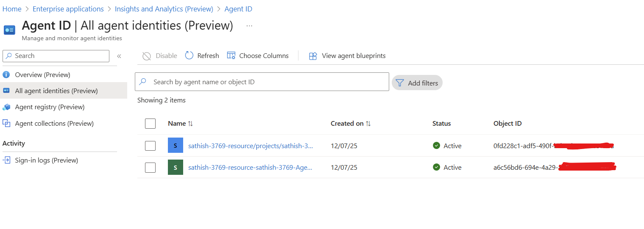Image resolution: width=644 pixels, height=229 pixels.
Task: Sort by Created on column arrows
Action: point(368,124)
